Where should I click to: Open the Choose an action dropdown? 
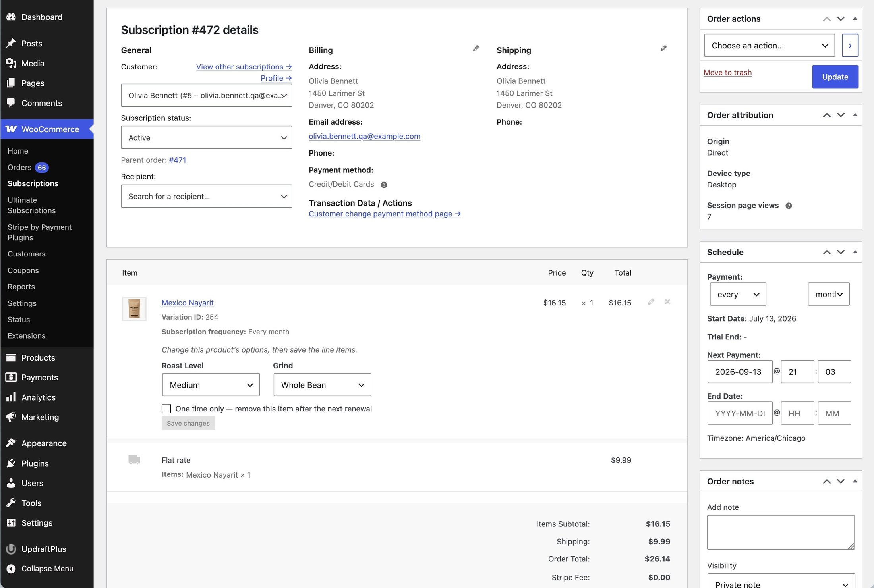pyautogui.click(x=769, y=46)
